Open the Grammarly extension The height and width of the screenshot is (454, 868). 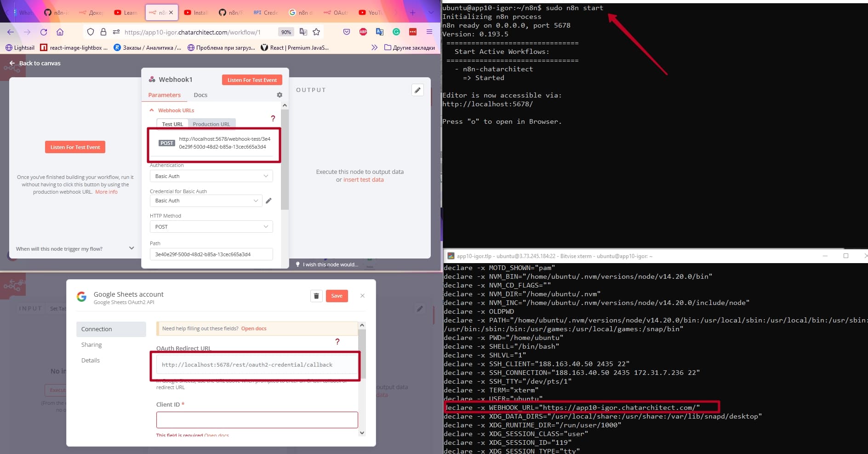pos(396,32)
